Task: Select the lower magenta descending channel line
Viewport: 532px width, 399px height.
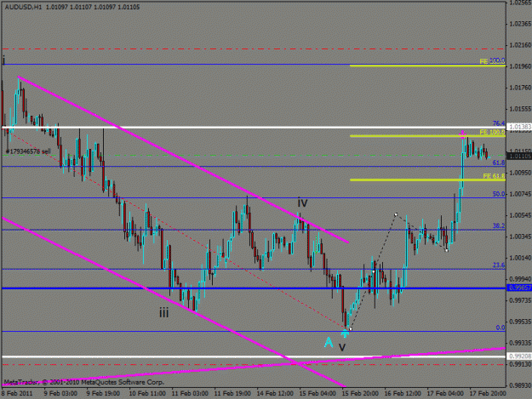Action: (173, 302)
